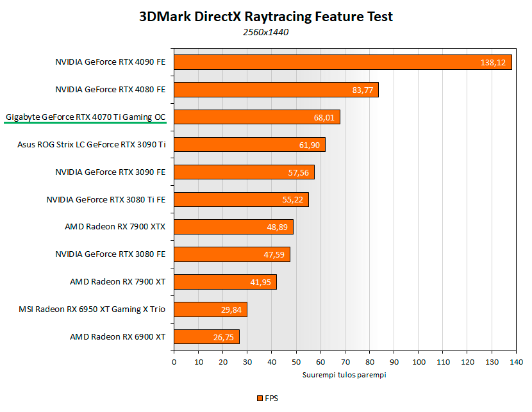The height and width of the screenshot is (412, 532).
Task: Click the MSI Radeon RX 6950 XT Gaming X Trio label
Action: click(92, 309)
